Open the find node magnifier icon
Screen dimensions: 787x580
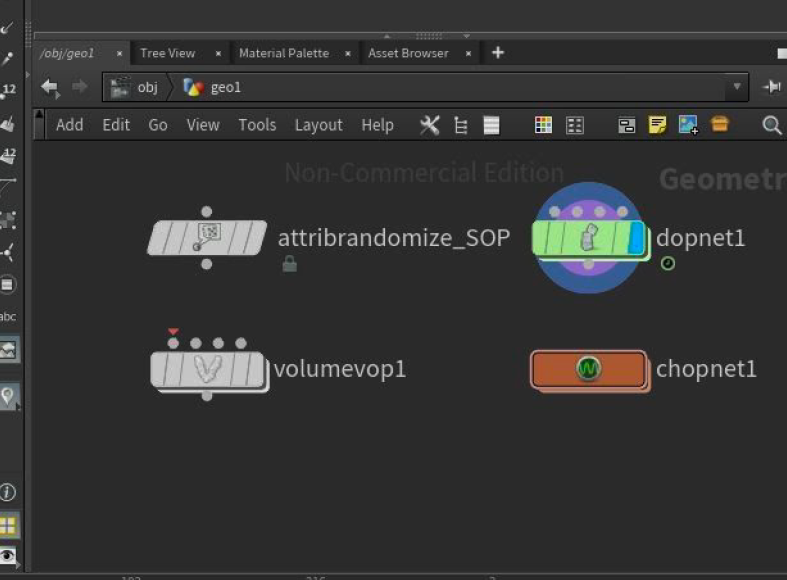[771, 125]
